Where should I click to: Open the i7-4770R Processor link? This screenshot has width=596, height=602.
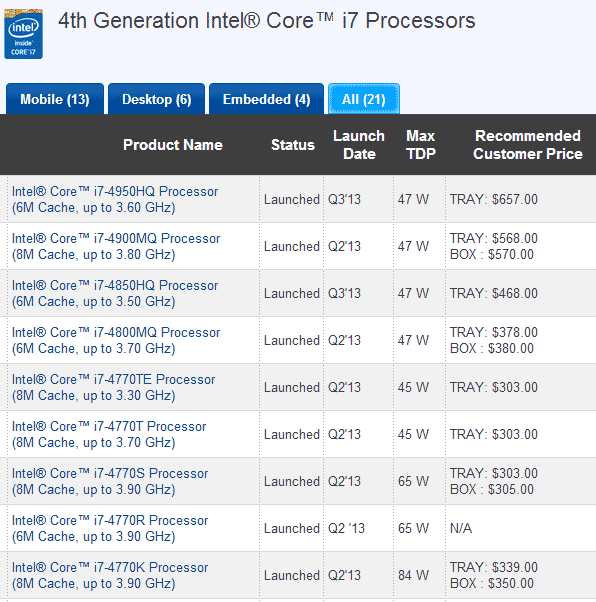click(x=110, y=528)
